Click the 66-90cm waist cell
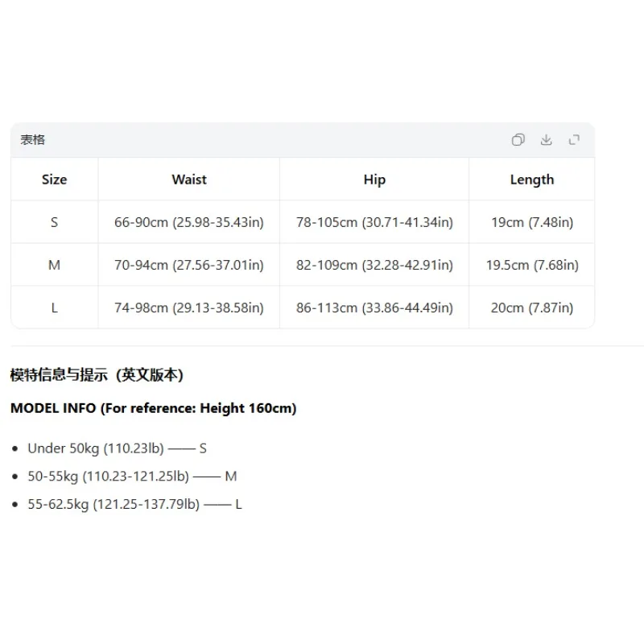Image resolution: width=644 pixels, height=644 pixels. click(x=189, y=222)
